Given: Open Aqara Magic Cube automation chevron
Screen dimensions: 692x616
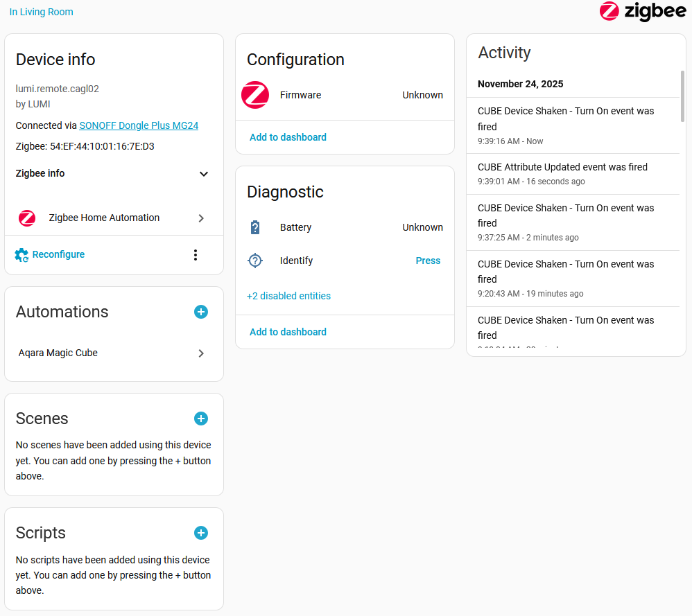Looking at the screenshot, I should 201,353.
